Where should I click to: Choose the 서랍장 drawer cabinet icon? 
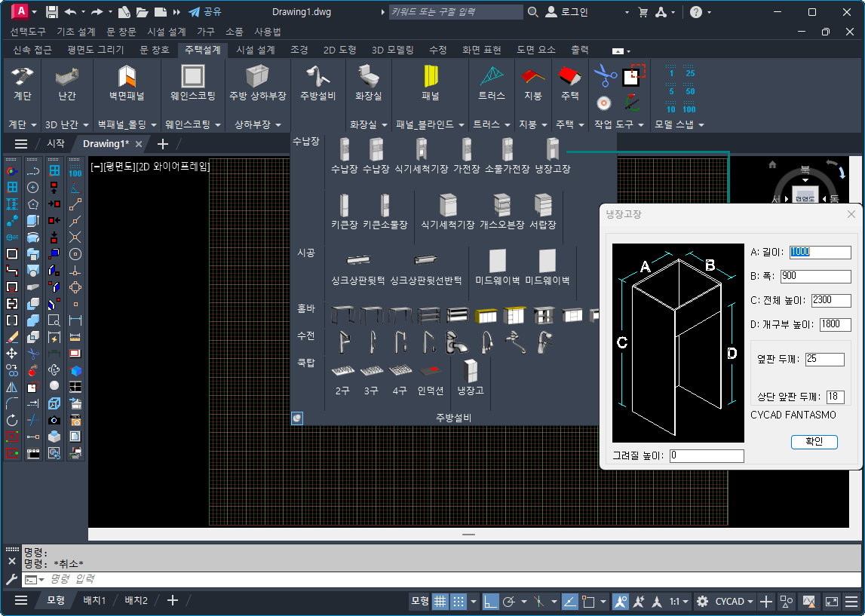[x=542, y=211]
